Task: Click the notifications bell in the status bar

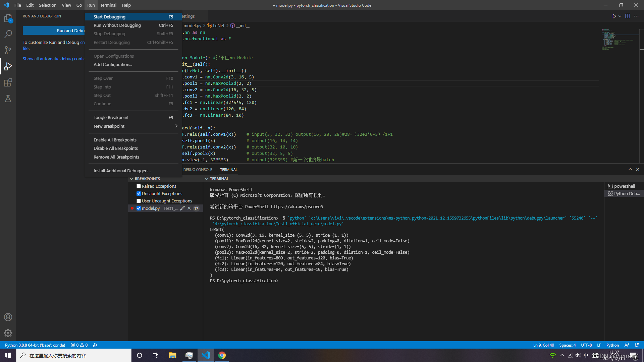Action: (x=637, y=345)
